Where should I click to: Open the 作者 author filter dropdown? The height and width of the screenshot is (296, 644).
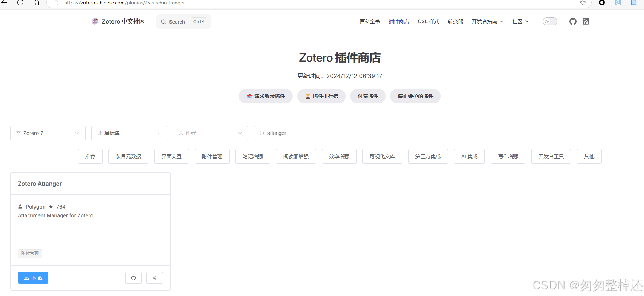click(210, 133)
